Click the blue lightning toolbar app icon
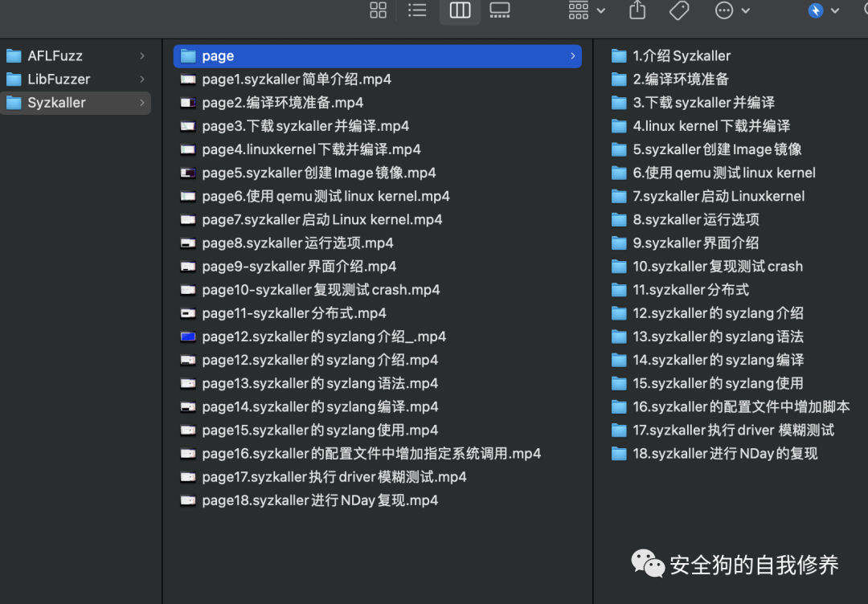Screen dimensions: 868x604 (x=816, y=10)
